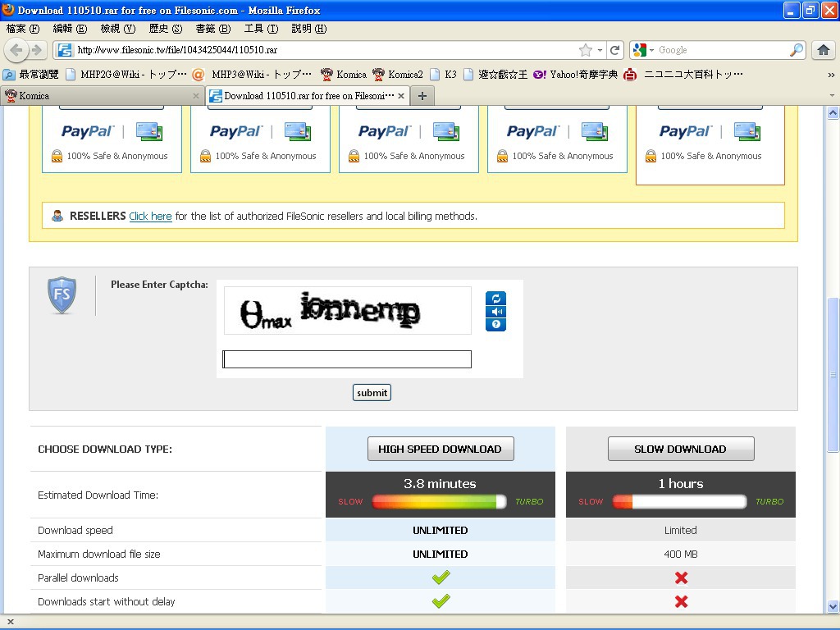
Task: Open the K3 bookmark
Action: [444, 75]
